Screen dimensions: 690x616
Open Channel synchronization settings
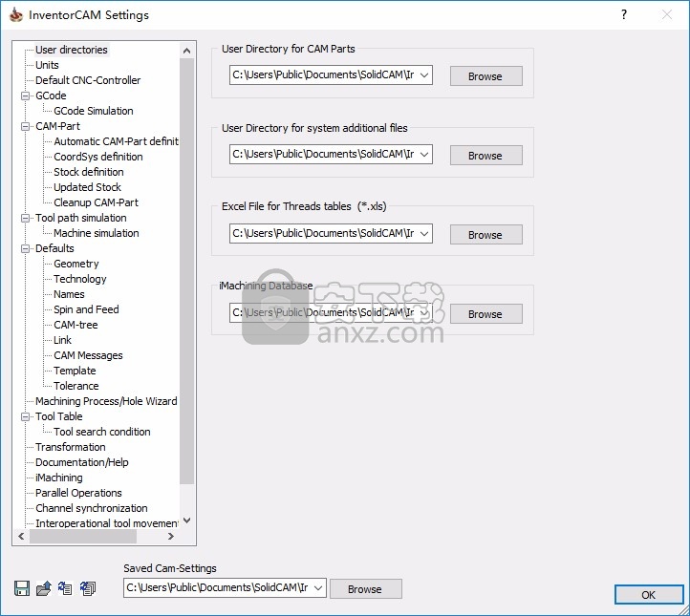pyautogui.click(x=92, y=508)
